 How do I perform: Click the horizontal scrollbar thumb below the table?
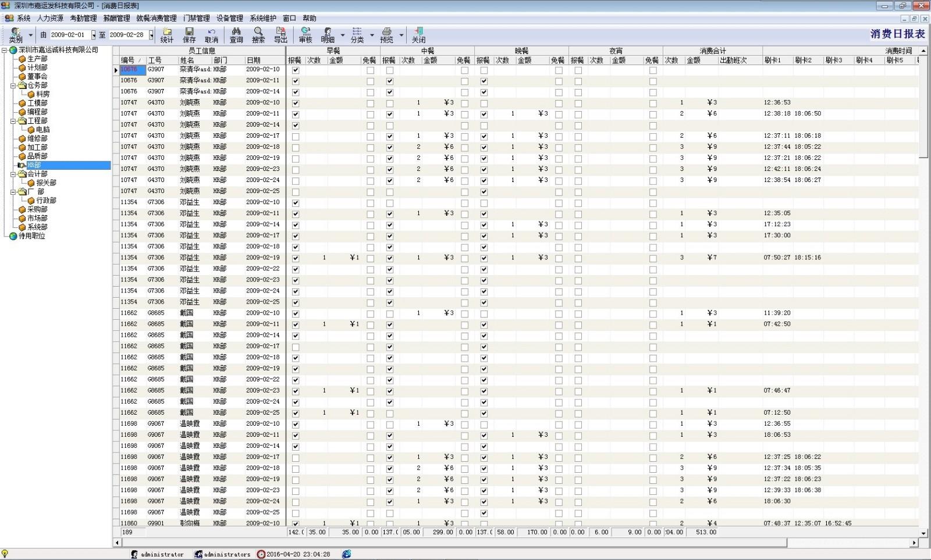(x=454, y=543)
